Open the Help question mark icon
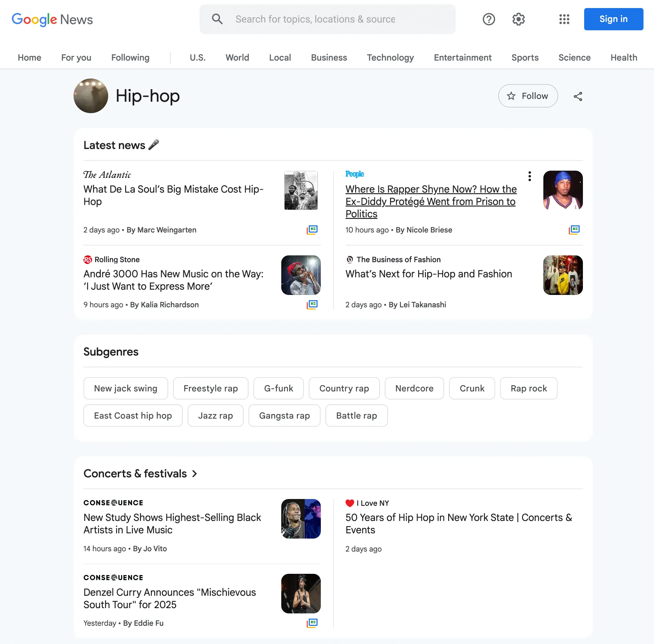The width and height of the screenshot is (654, 644). (x=489, y=19)
